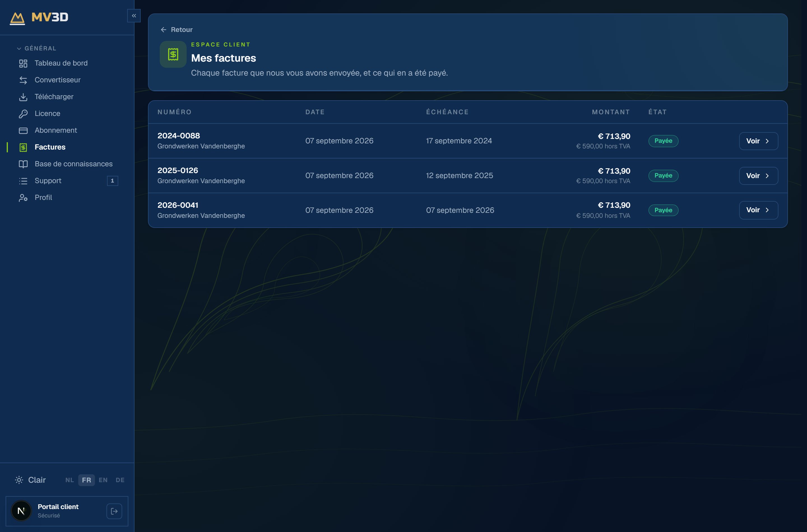
Task: Click Voir button for invoice 2026-0041
Action: click(759, 210)
